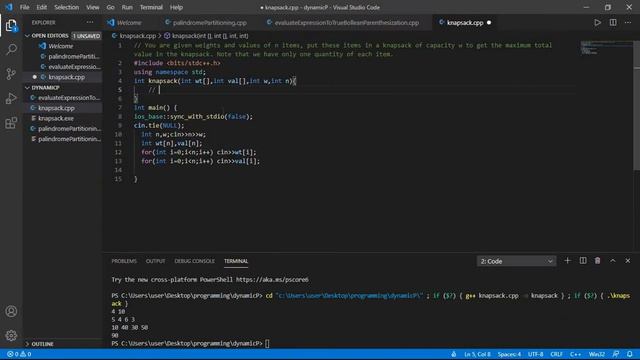
Task: Open the Explorer view in activity bar
Action: (11, 26)
